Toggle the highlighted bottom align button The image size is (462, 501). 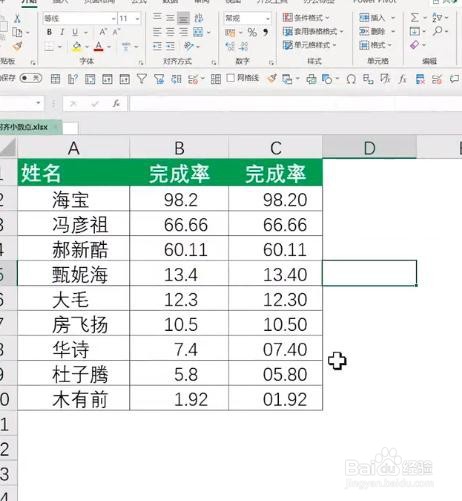[183, 18]
